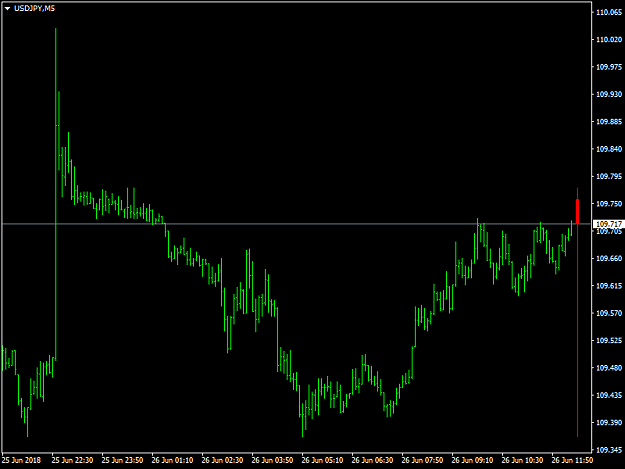Click the price level 109.840 on the scale
Screen dimensions: 625x469
[x=609, y=149]
